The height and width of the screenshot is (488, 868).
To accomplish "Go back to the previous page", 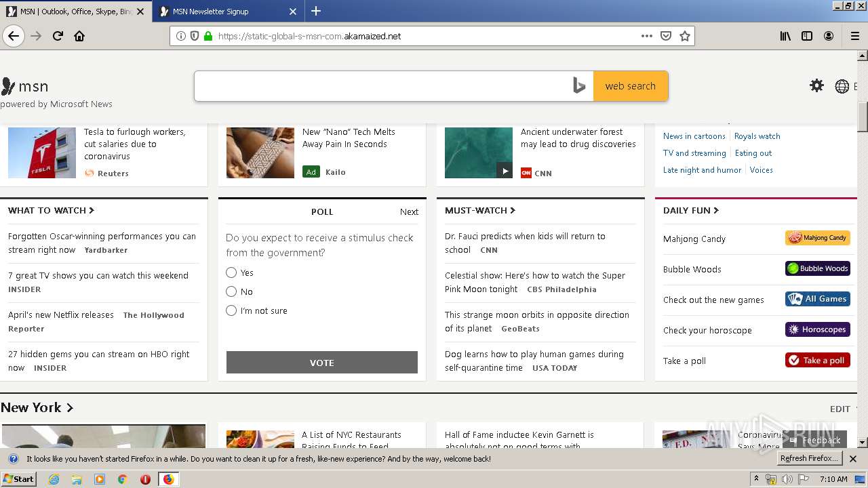I will [x=14, y=36].
